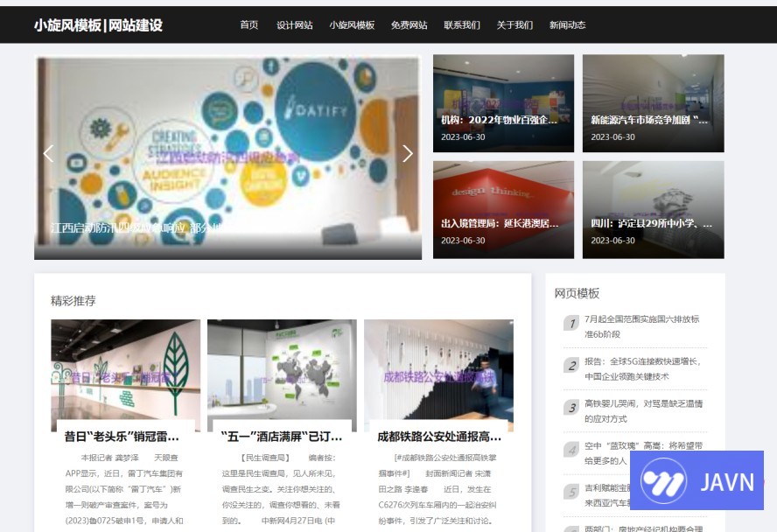Open the 昔日“老头乐”销冠雷 article thumbnail

click(125, 375)
